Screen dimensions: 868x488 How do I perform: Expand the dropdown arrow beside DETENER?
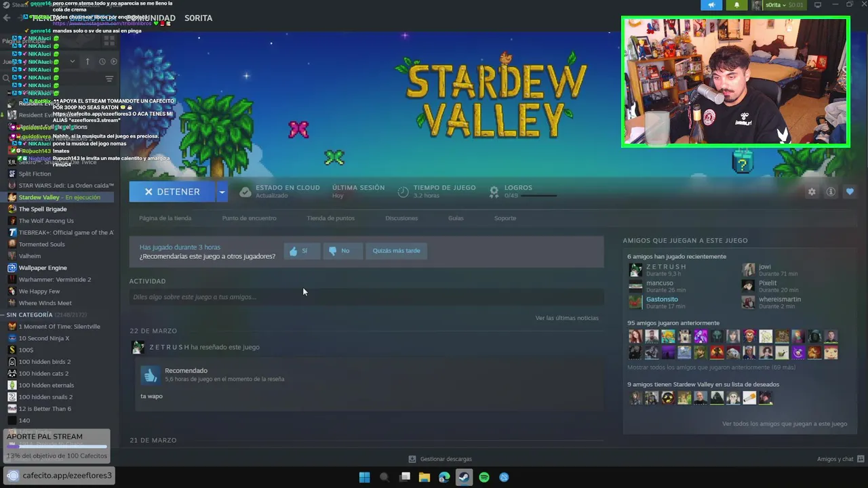coord(222,192)
